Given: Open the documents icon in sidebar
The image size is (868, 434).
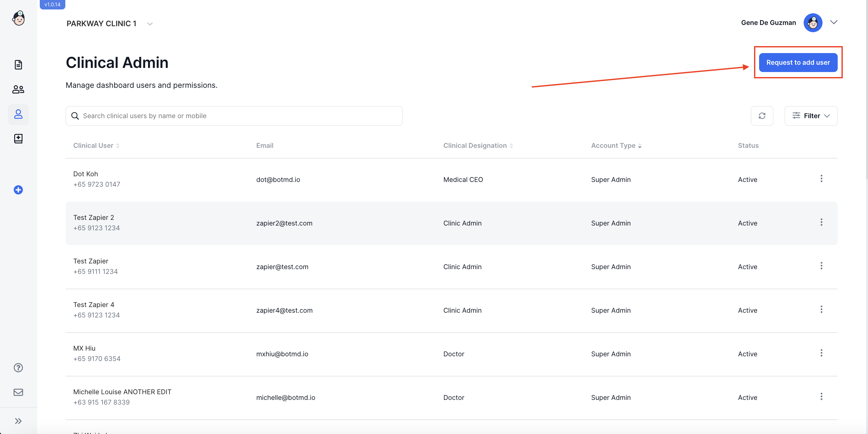Looking at the screenshot, I should point(18,65).
